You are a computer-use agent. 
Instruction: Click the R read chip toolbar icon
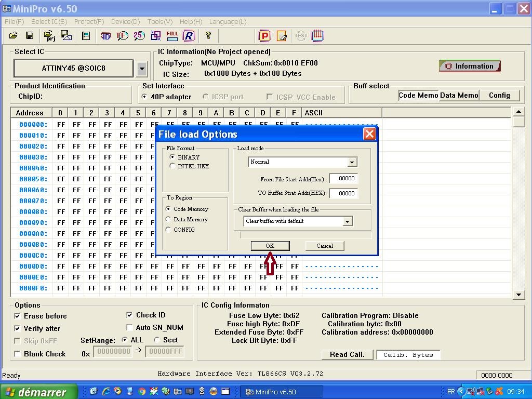point(189,36)
